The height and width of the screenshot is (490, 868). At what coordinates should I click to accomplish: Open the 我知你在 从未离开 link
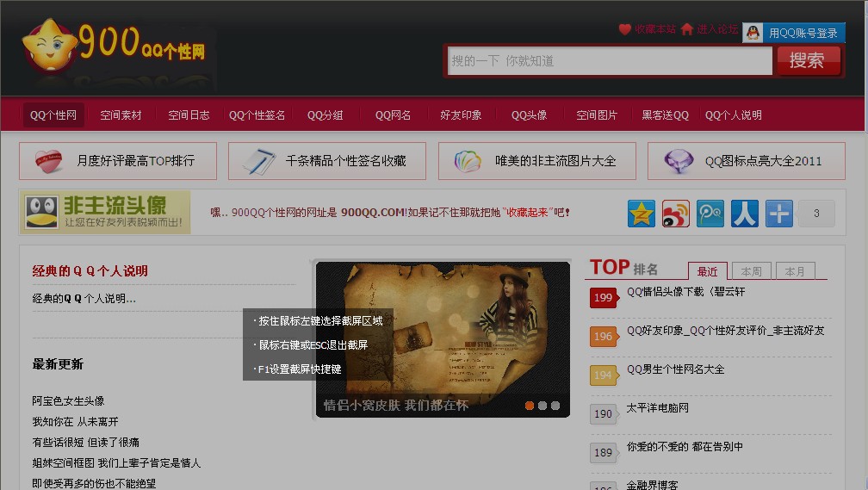point(75,422)
